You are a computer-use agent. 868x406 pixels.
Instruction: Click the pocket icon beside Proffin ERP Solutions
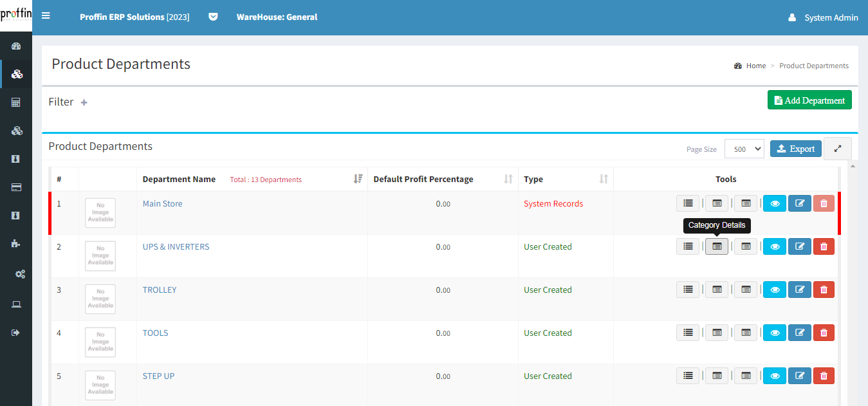[213, 17]
